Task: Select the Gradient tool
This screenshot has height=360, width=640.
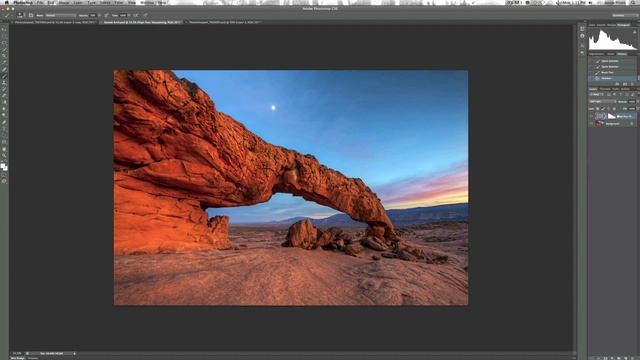Action: pyautogui.click(x=4, y=102)
